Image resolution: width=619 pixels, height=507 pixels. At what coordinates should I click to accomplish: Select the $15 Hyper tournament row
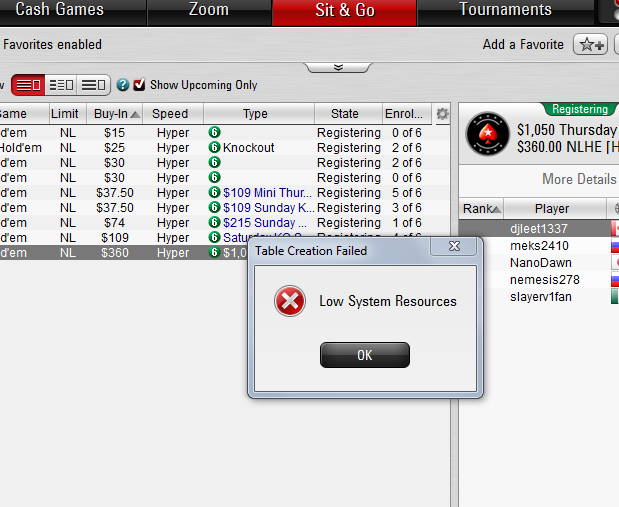tap(225, 133)
